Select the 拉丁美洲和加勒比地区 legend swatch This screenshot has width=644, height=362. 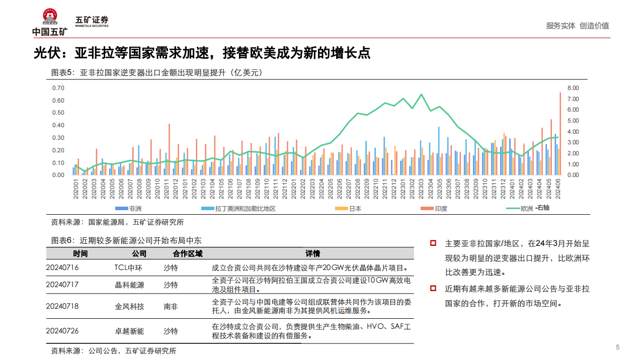coord(208,208)
